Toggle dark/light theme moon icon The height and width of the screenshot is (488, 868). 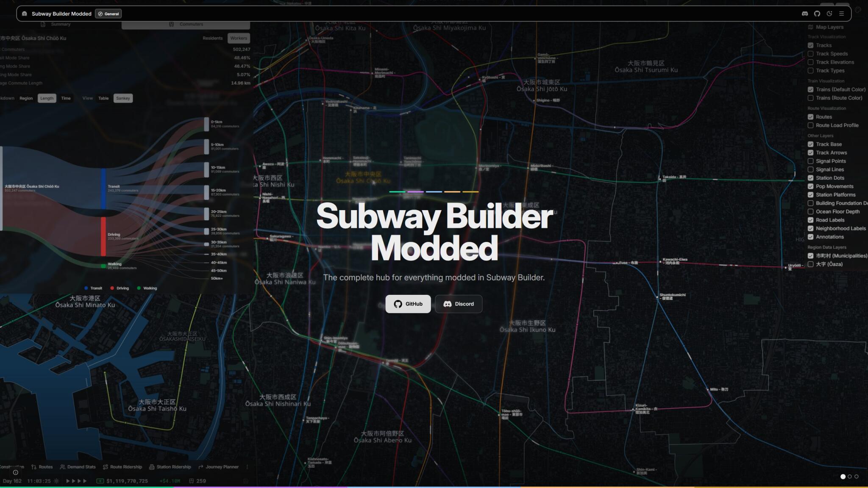(829, 14)
